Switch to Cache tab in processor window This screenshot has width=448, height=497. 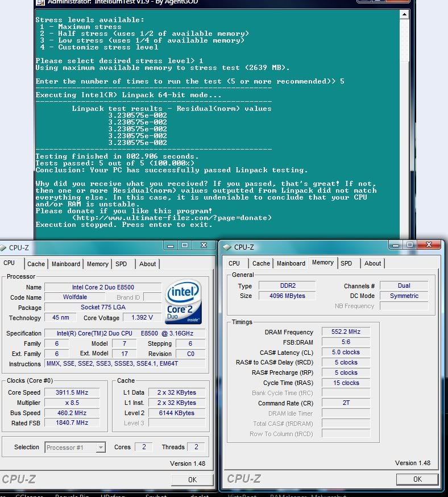click(36, 264)
